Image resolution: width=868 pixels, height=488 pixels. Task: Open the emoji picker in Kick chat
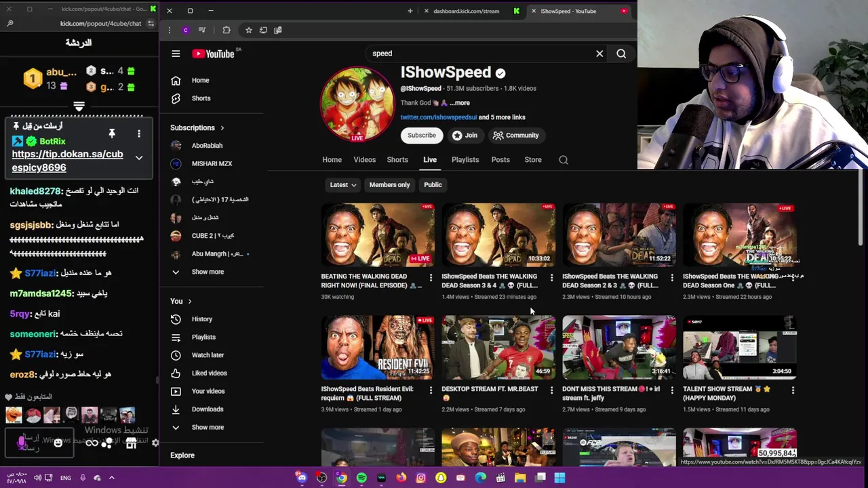(x=58, y=443)
